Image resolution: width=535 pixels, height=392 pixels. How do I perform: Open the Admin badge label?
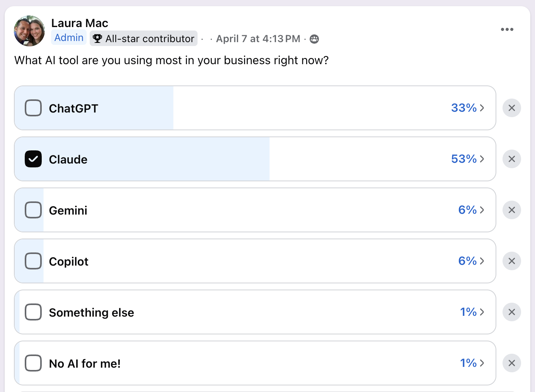click(68, 37)
